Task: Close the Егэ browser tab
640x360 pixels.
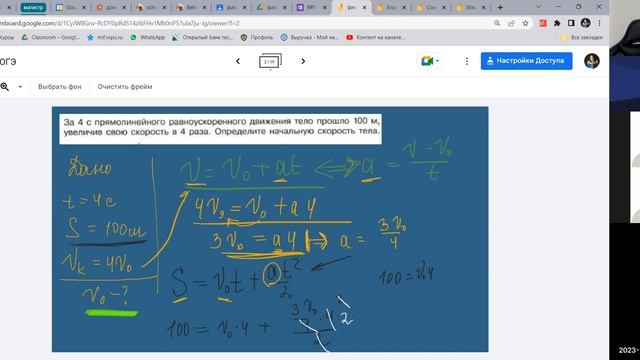Action: 404,7
